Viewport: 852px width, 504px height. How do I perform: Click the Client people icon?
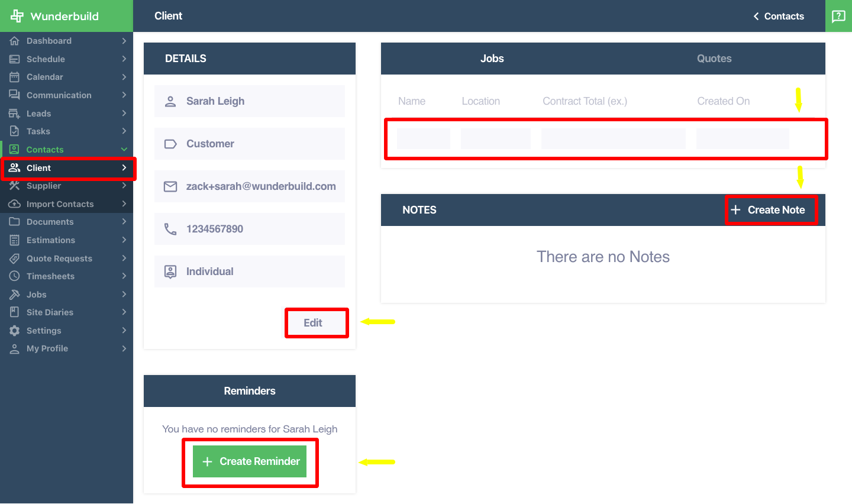[x=15, y=168]
